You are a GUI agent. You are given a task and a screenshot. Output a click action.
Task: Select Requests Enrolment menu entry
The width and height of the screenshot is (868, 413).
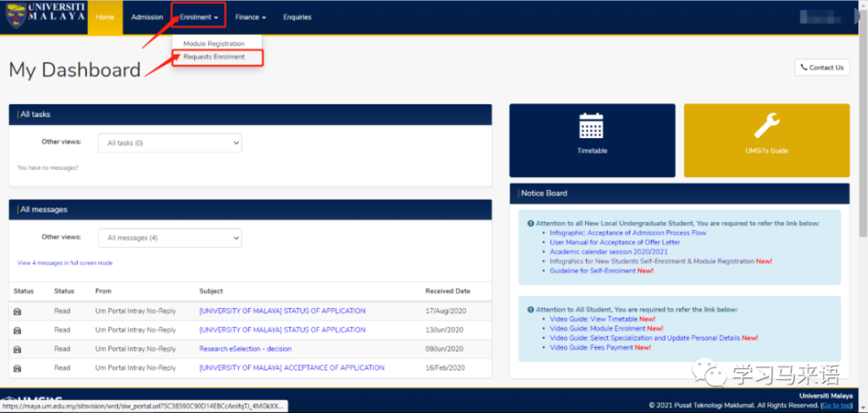point(214,57)
